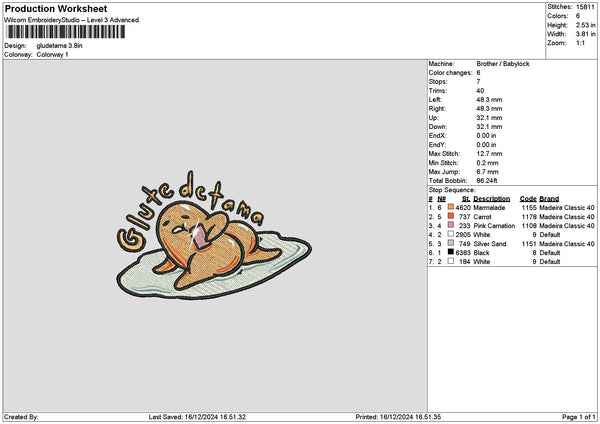Click the 'Silver Sand' thread description

pos(490,244)
